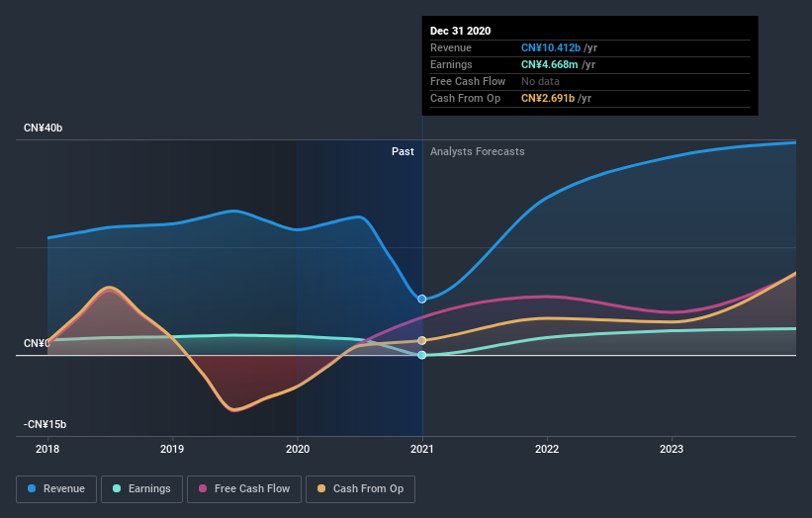The width and height of the screenshot is (812, 518).
Task: Click the 2019 x-axis label
Action: [172, 449]
